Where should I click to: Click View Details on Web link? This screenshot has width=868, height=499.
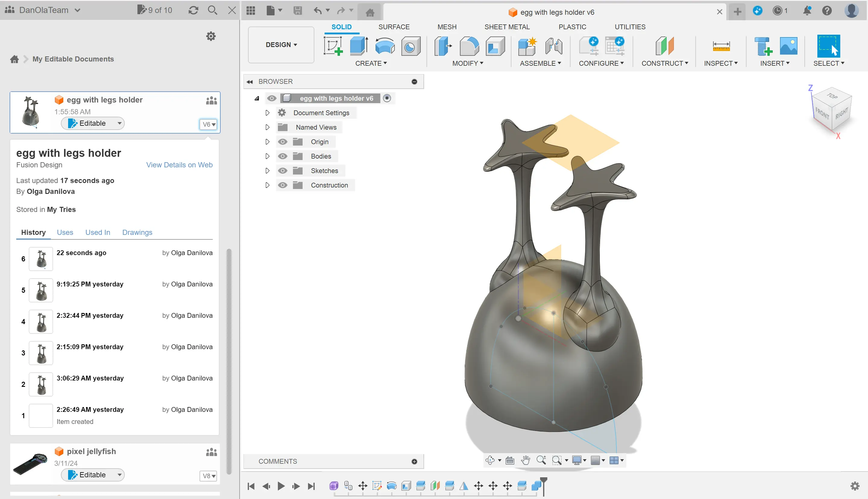click(x=179, y=165)
